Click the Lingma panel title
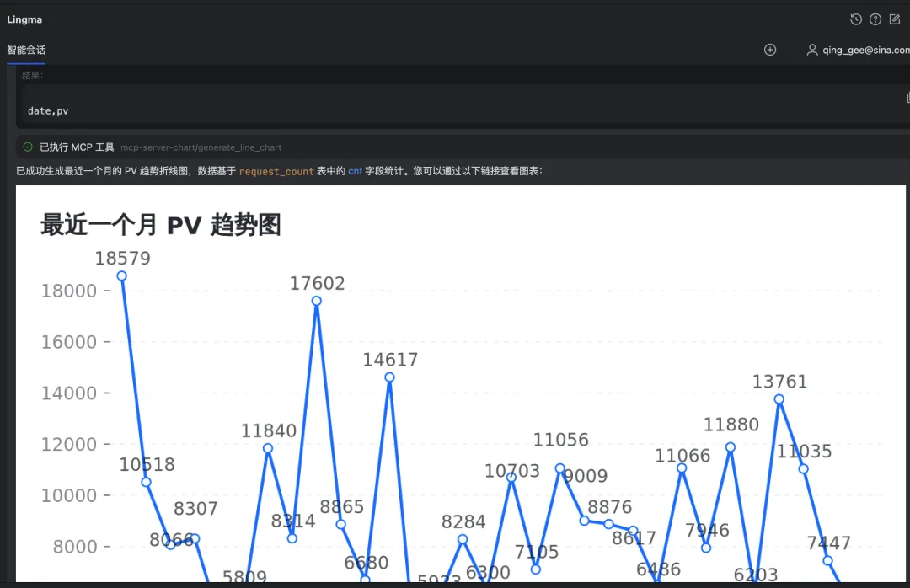910x588 pixels. click(24, 19)
